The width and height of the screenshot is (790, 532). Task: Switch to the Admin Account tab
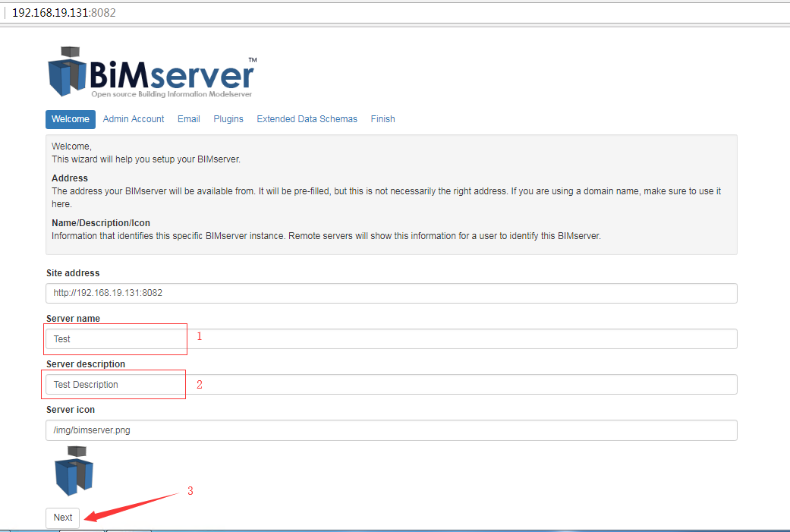point(134,119)
